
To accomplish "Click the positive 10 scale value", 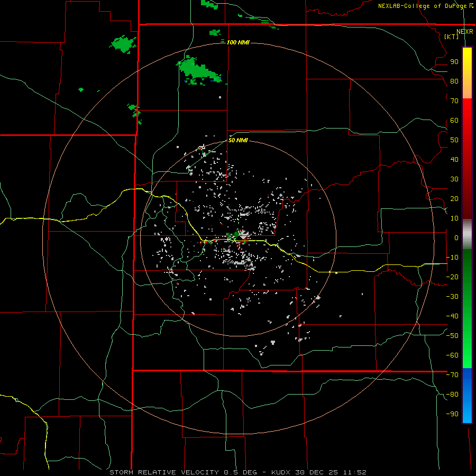I will (454, 218).
